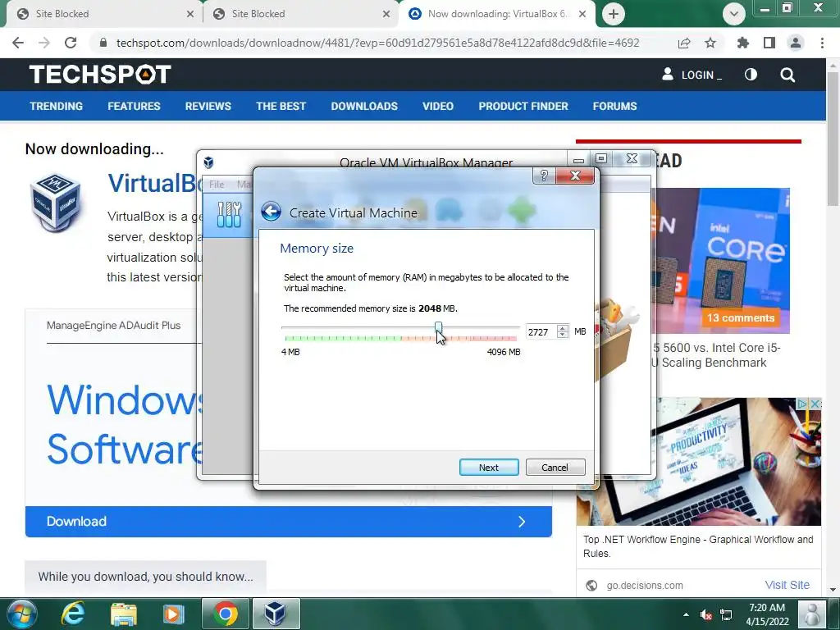The height and width of the screenshot is (630, 840).
Task: Open VirtualBox taskbar icon
Action: coord(276,614)
